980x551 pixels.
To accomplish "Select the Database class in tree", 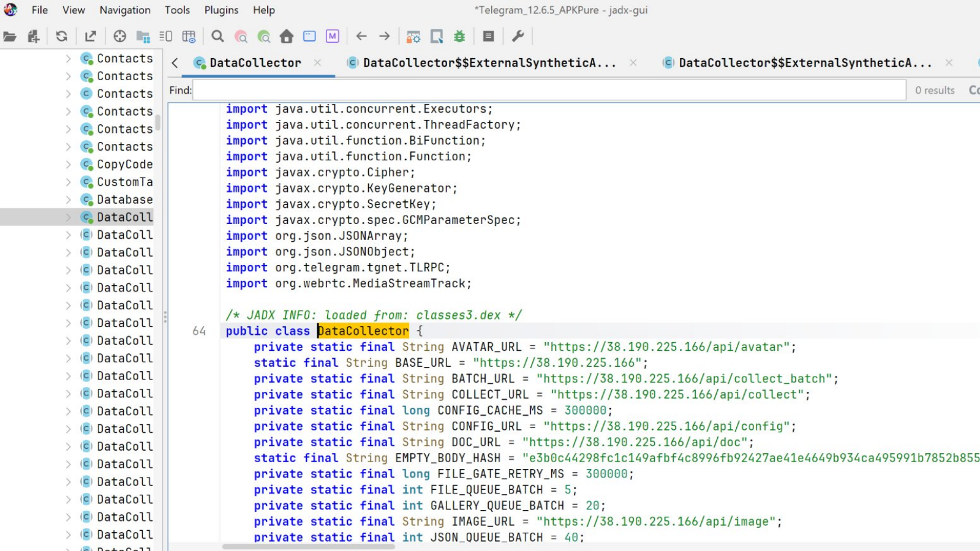I will pyautogui.click(x=125, y=200).
